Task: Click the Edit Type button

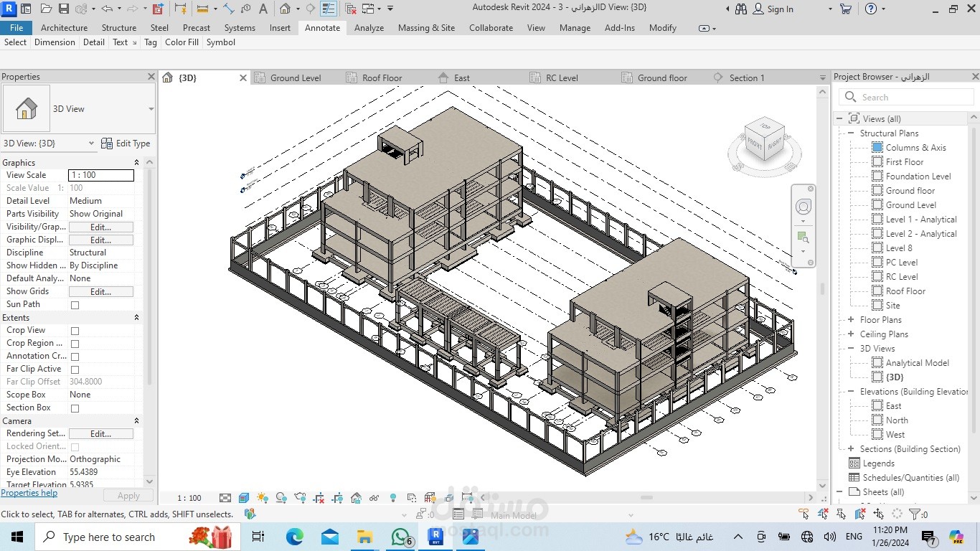Action: tap(126, 143)
